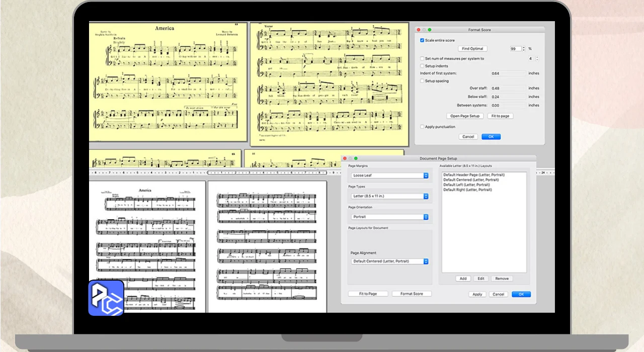Toggle the Setup indents checkbox
644x352 pixels.
pos(422,66)
